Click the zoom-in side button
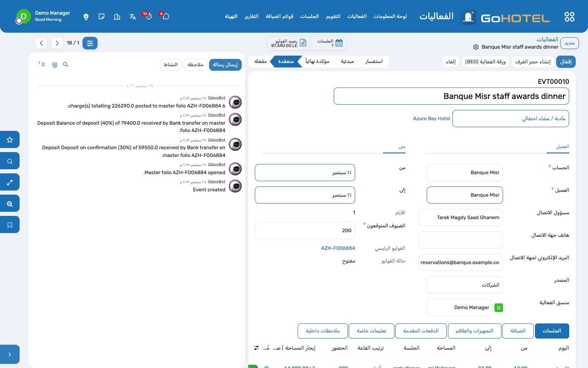 tap(10, 204)
